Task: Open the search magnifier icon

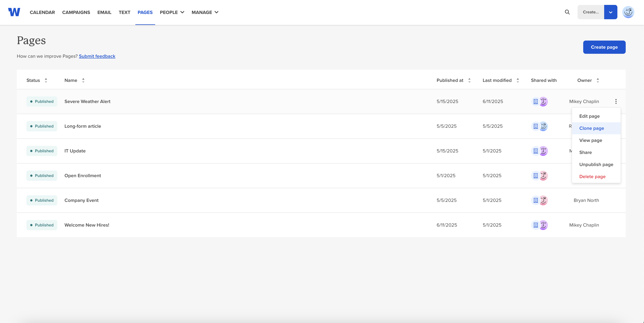Action: (567, 12)
